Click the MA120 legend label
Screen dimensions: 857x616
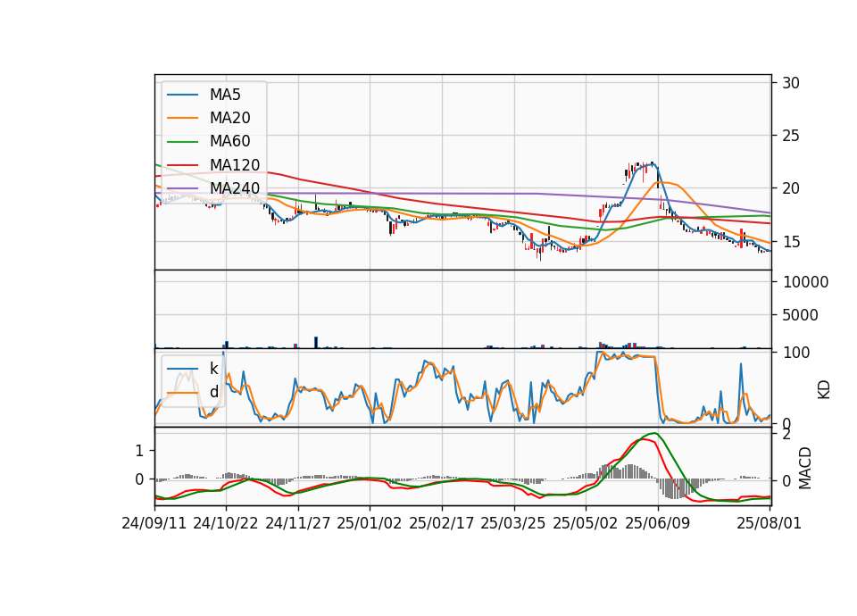point(235,165)
